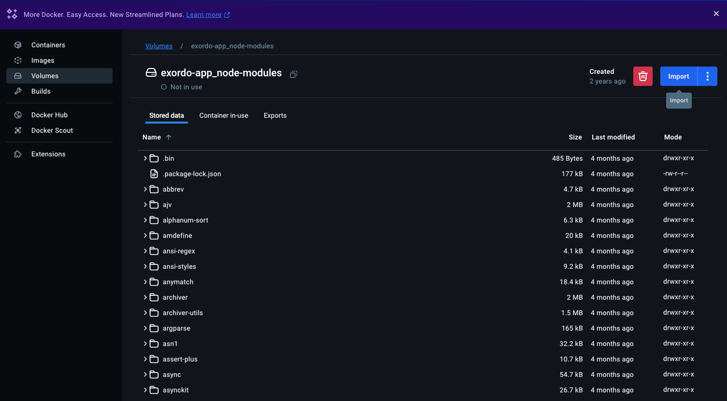Click the ansi-styles folder icon

(x=154, y=267)
